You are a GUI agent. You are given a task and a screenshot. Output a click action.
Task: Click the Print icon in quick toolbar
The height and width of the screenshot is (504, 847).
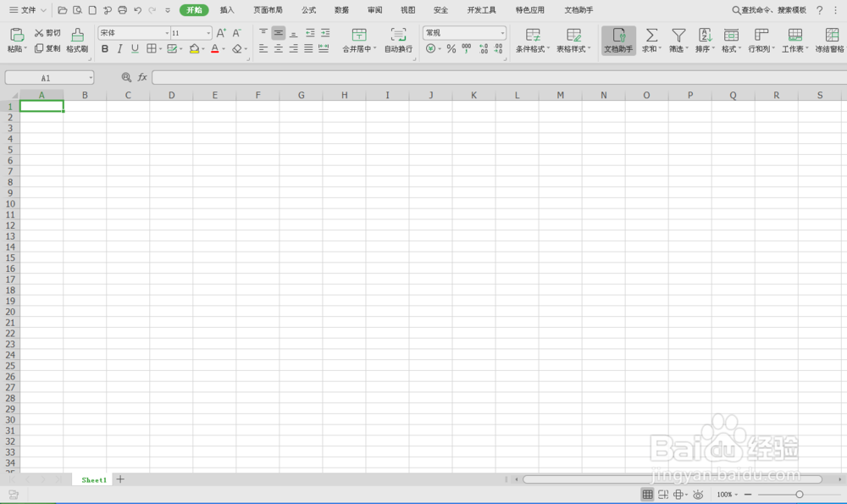coord(123,10)
